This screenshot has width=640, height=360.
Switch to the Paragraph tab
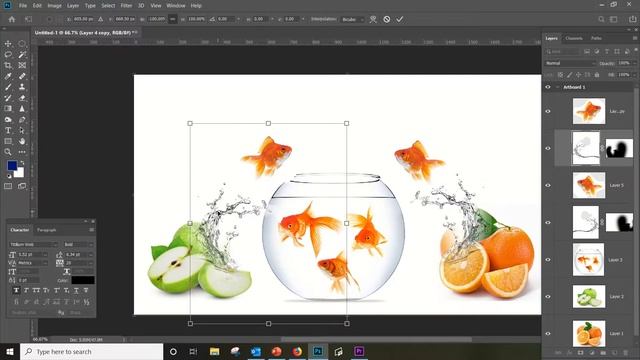tap(47, 230)
